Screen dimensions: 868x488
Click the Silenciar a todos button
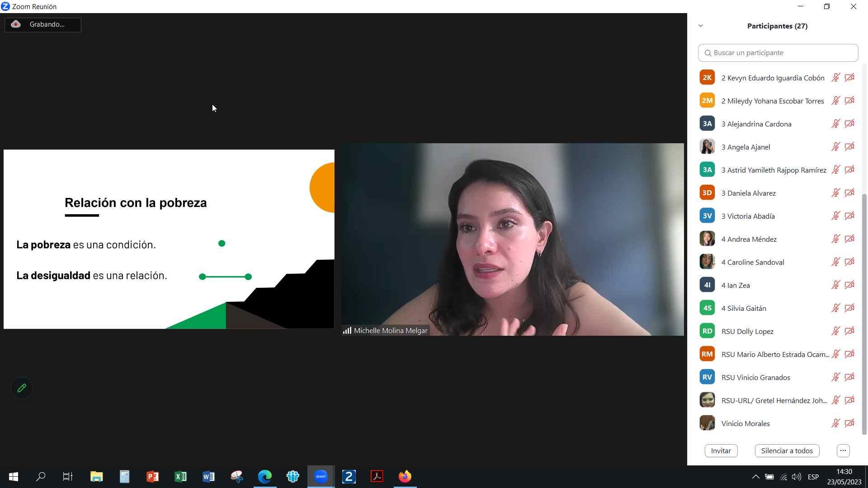(787, 450)
